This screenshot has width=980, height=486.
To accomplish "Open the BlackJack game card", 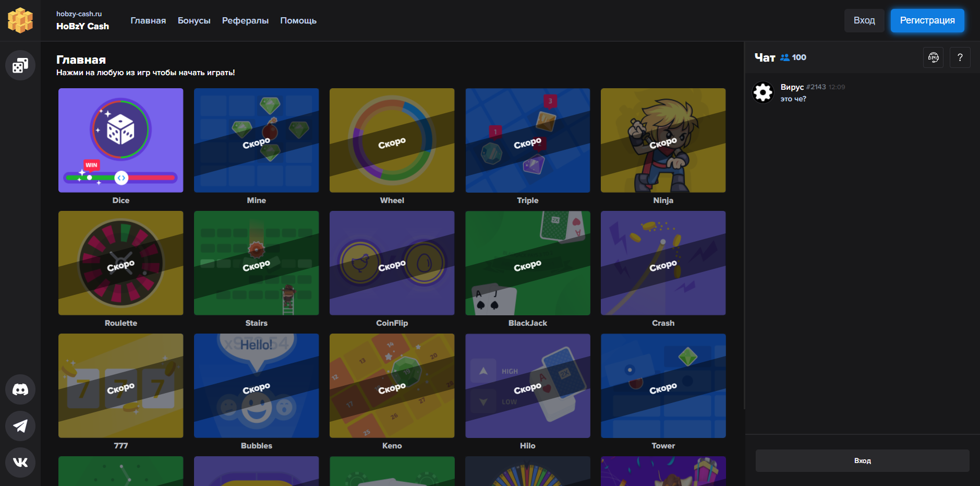I will pos(528,263).
